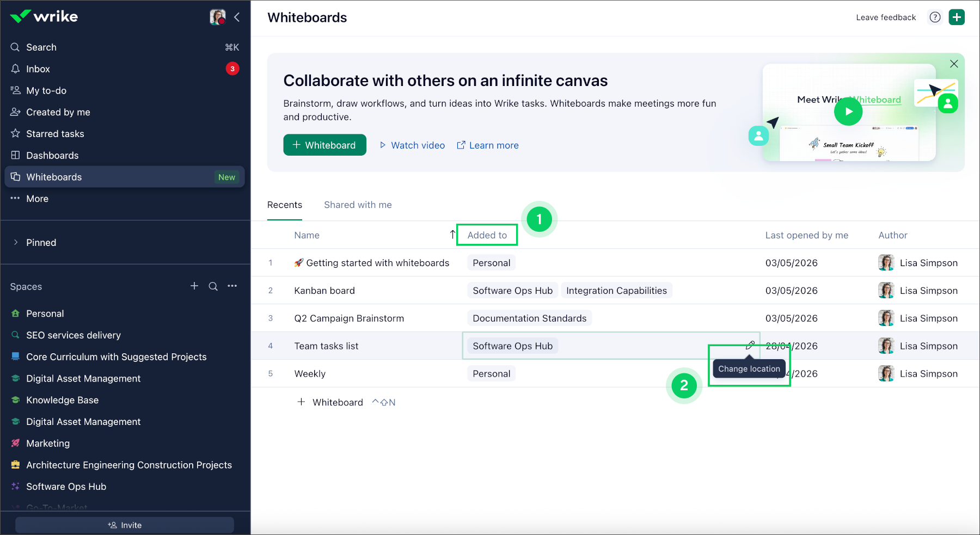The height and width of the screenshot is (535, 980).
Task: Open the Inbox
Action: click(x=125, y=69)
